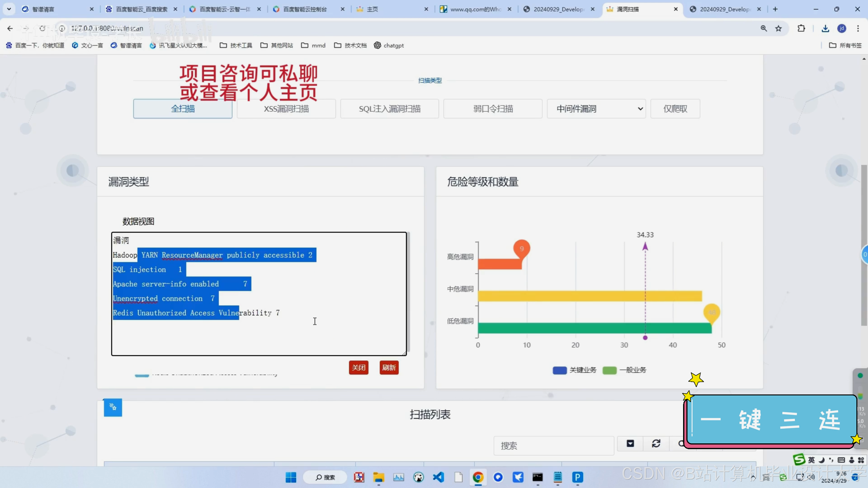
Task: Click the red 关闭 button
Action: pyautogui.click(x=359, y=367)
